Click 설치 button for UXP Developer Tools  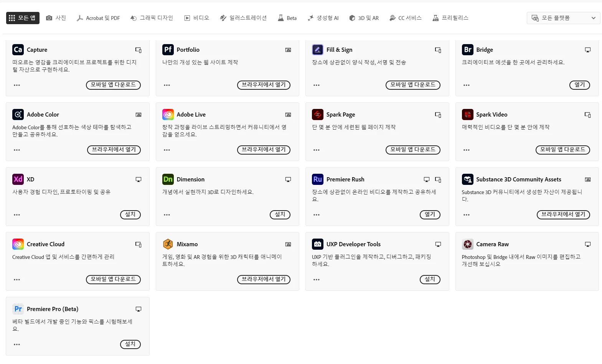click(430, 280)
